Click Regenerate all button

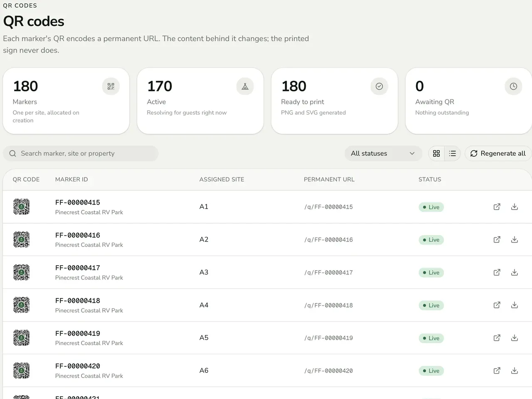pyautogui.click(x=498, y=153)
